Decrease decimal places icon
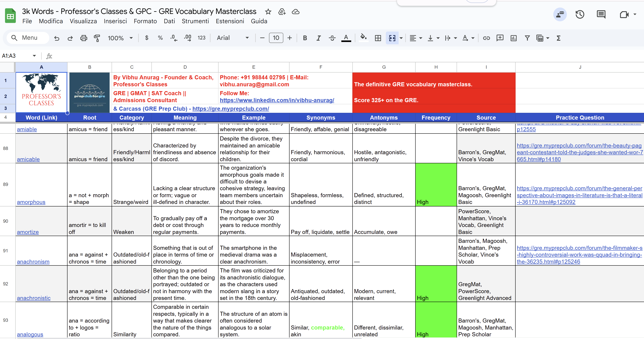 [174, 38]
